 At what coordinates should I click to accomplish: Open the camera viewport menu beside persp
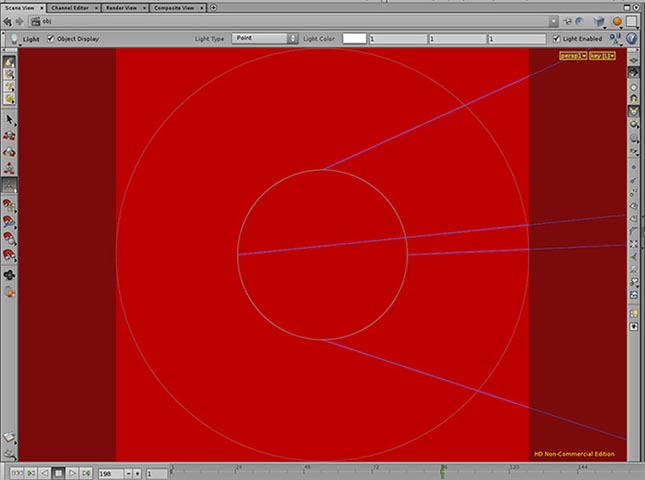tap(602, 56)
